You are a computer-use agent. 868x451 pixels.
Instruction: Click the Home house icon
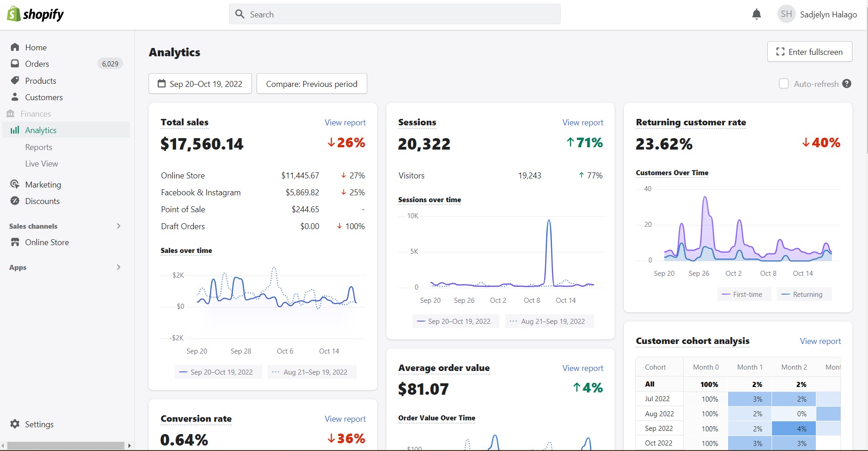click(x=15, y=47)
